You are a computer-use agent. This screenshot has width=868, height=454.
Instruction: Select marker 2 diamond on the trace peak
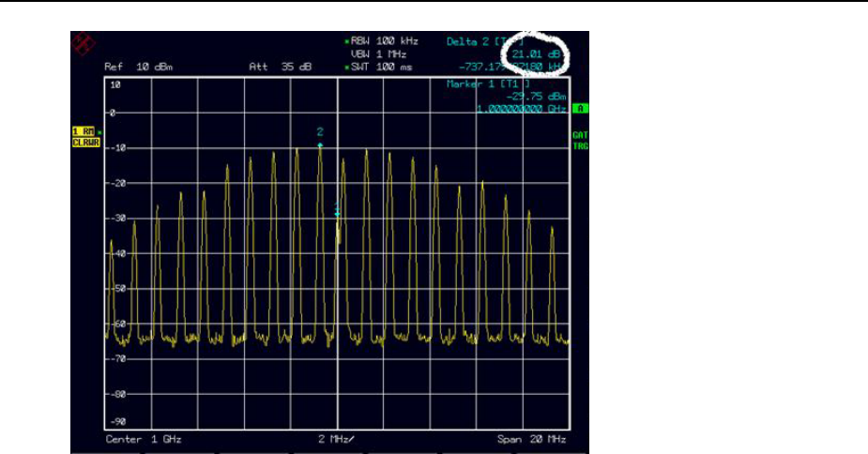point(320,145)
